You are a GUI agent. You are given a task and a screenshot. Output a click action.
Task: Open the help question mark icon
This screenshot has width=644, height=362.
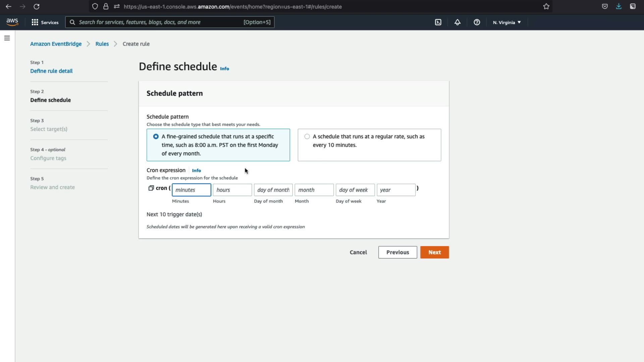pyautogui.click(x=477, y=22)
